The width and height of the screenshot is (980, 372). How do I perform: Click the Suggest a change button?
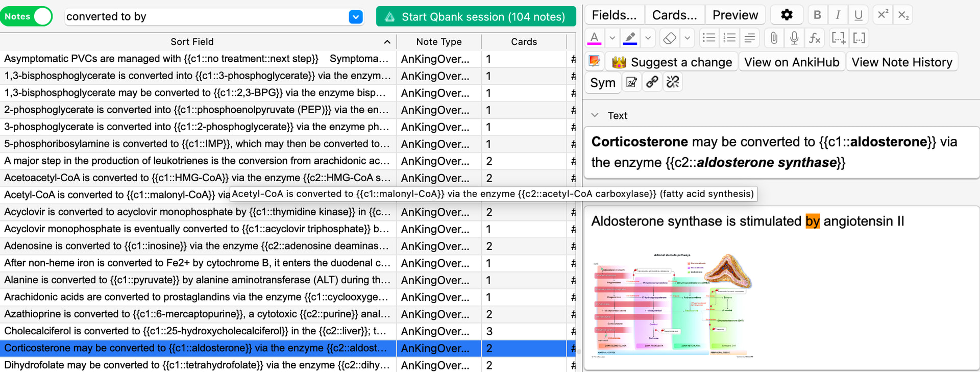coord(672,62)
